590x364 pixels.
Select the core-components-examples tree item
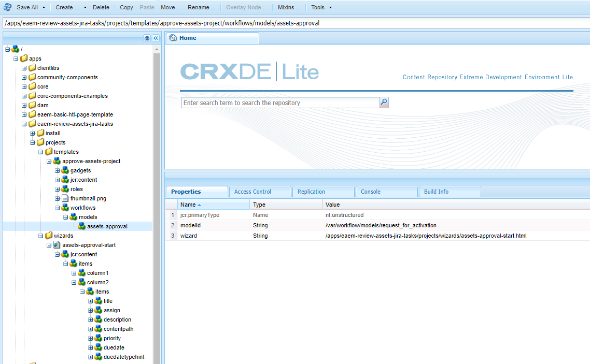tap(72, 96)
